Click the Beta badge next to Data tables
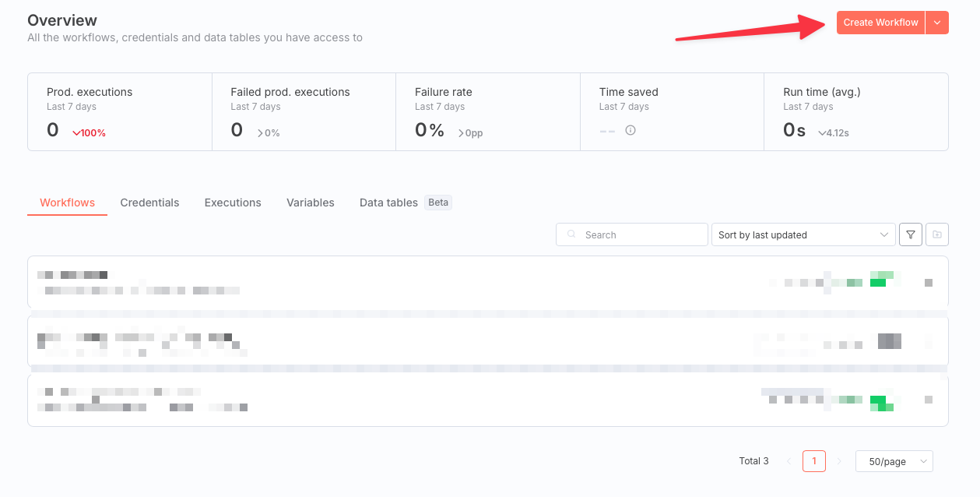 pos(438,203)
